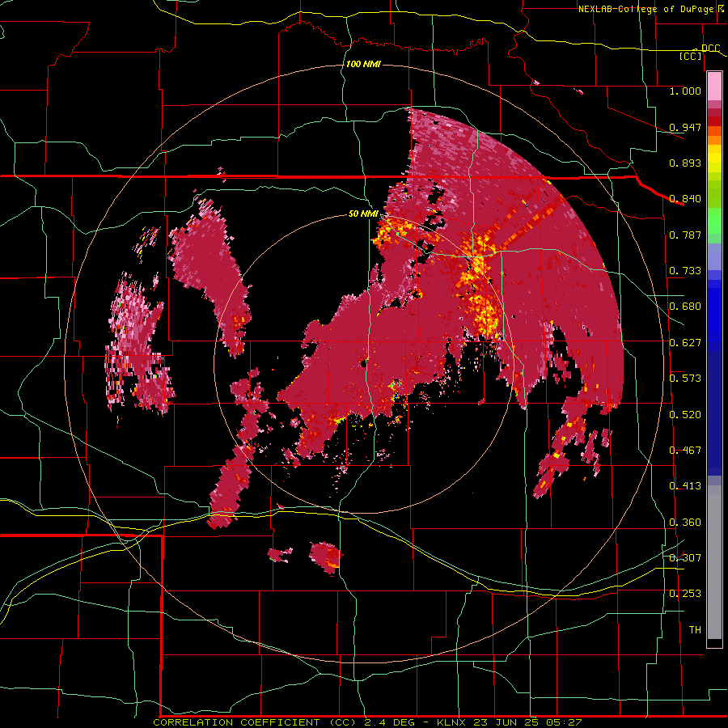Select the 0.253 scale value
This screenshot has height=728, width=728.
(685, 594)
